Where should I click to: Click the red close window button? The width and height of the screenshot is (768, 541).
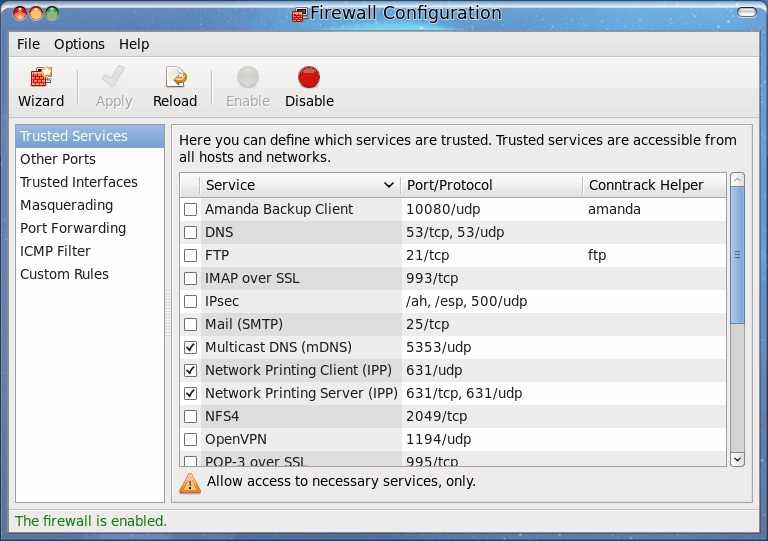click(20, 13)
